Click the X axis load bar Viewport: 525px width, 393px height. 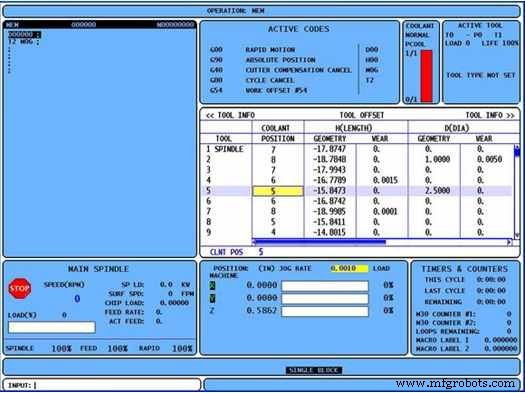(325, 286)
